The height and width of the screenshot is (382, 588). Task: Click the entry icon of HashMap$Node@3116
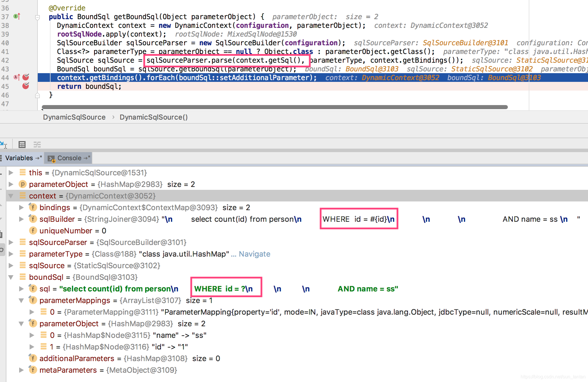44,347
